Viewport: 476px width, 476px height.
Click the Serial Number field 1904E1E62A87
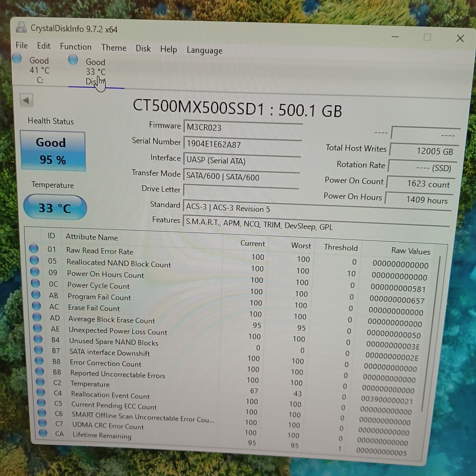pos(242,144)
